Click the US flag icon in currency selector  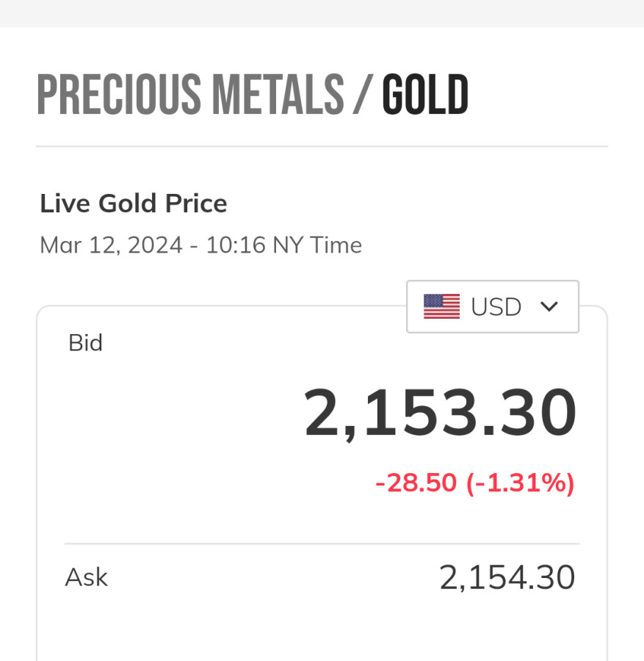click(441, 306)
